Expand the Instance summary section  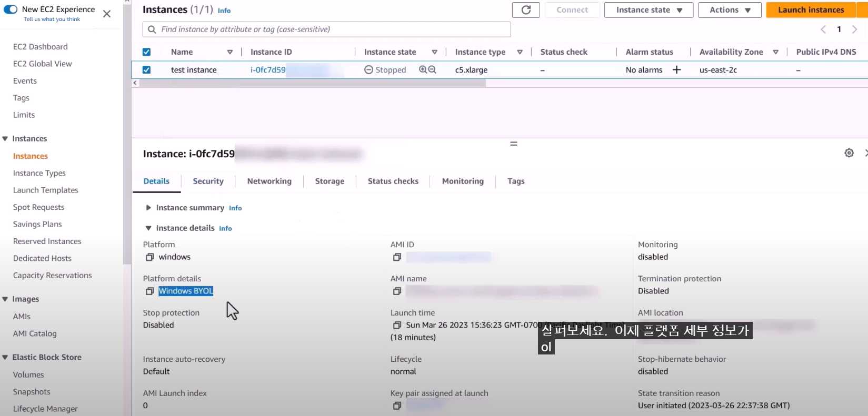(148, 208)
